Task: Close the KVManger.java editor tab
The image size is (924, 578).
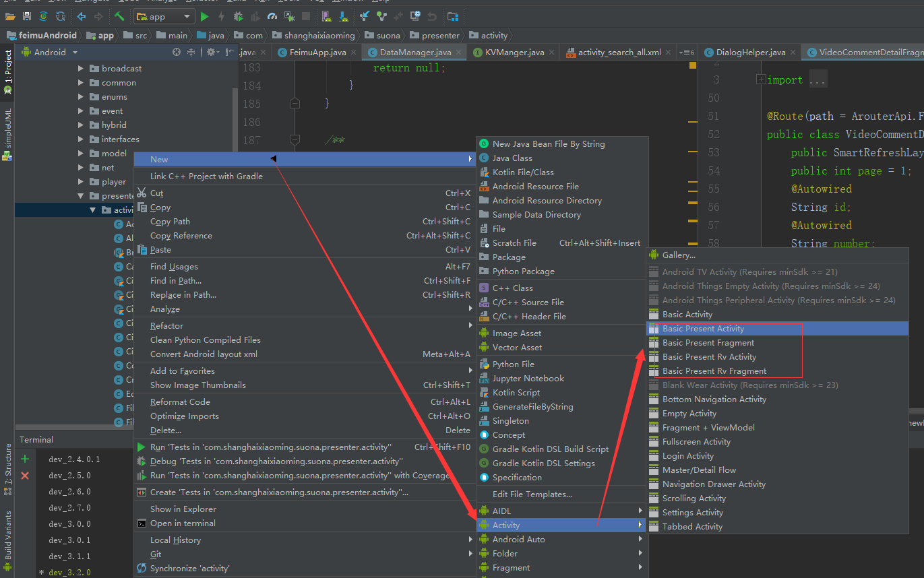Action: pos(553,53)
